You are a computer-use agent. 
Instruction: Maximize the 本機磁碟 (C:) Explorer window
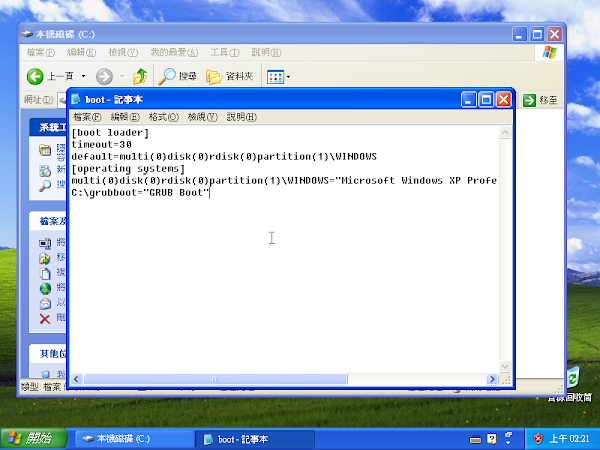point(537,34)
